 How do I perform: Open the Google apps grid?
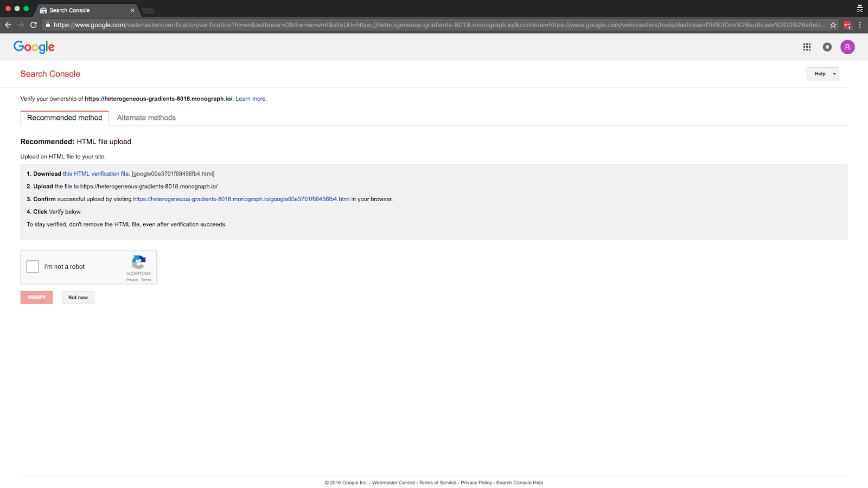(x=807, y=47)
